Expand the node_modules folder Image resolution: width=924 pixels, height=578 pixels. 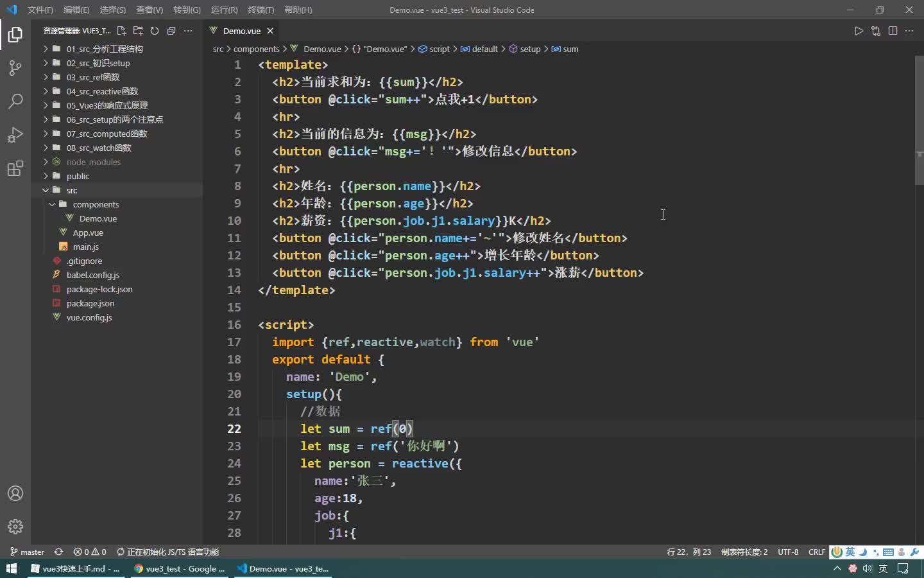(x=117, y=162)
